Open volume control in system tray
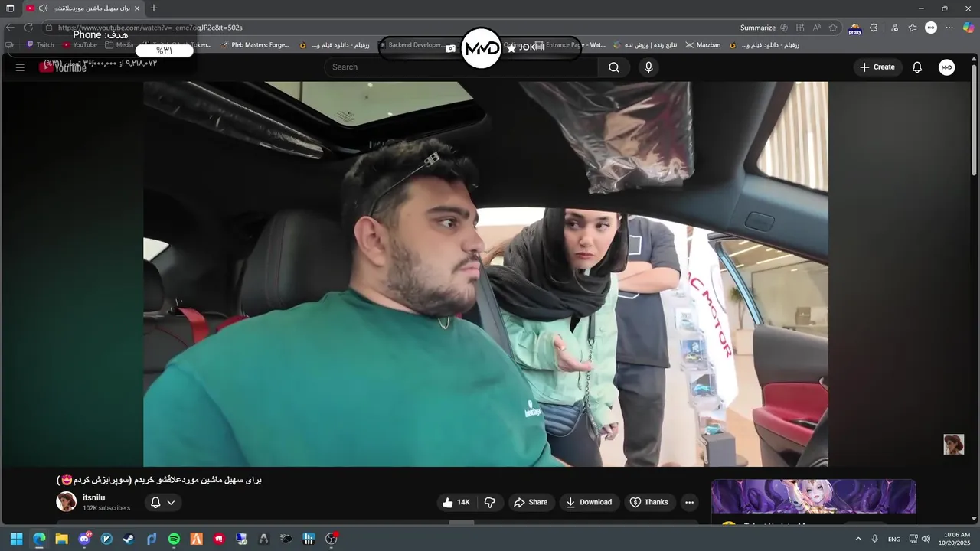 point(926,539)
